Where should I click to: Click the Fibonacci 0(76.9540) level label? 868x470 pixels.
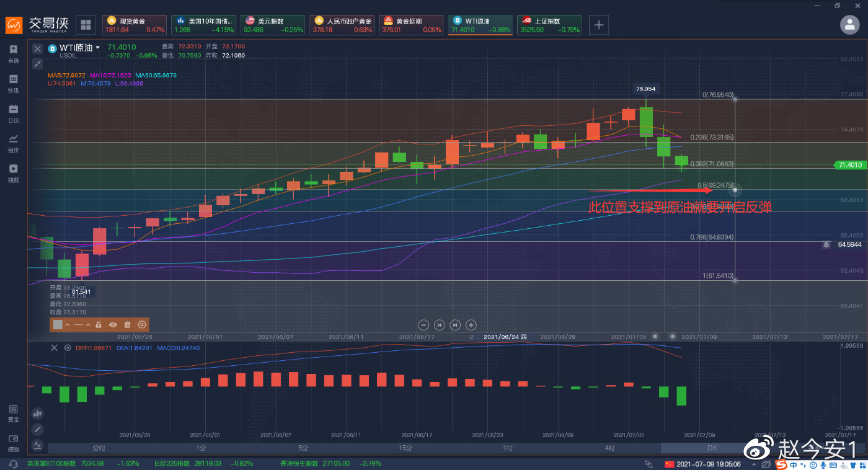(718, 95)
